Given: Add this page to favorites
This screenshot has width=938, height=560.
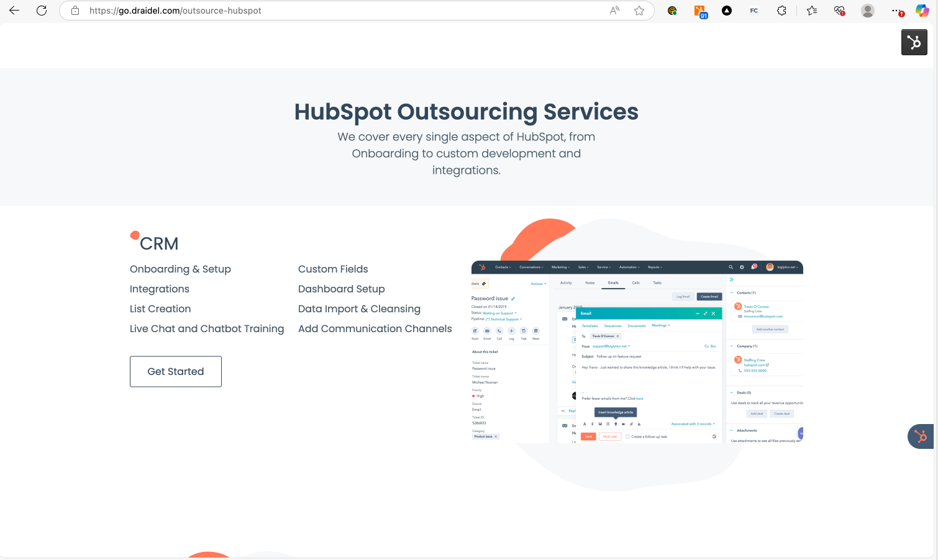Looking at the screenshot, I should [x=639, y=11].
